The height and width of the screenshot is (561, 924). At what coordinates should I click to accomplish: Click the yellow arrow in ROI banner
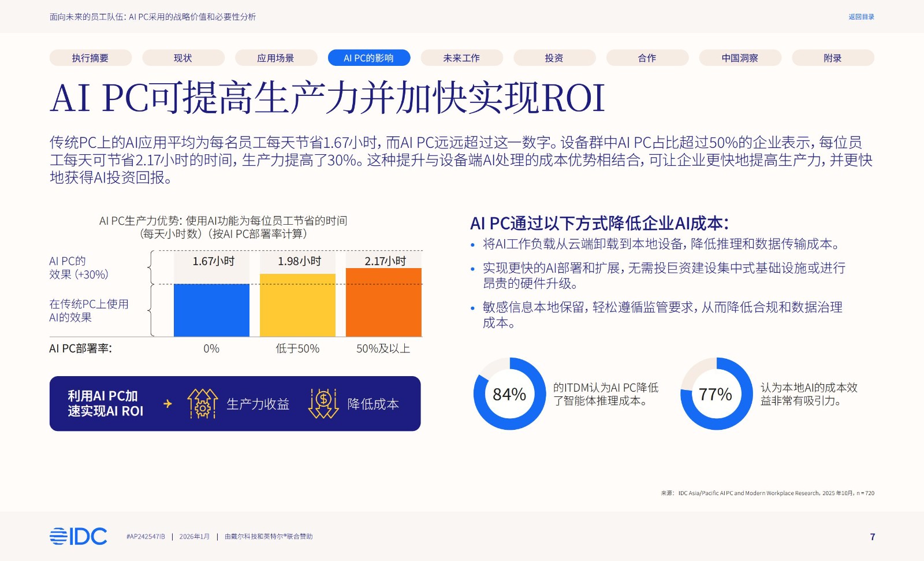point(167,404)
